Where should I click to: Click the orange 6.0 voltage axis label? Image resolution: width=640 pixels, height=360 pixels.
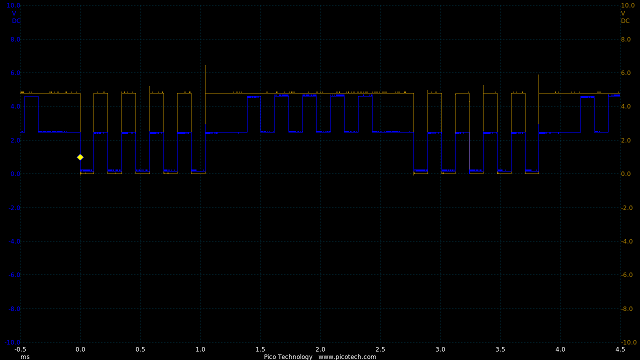pos(626,73)
